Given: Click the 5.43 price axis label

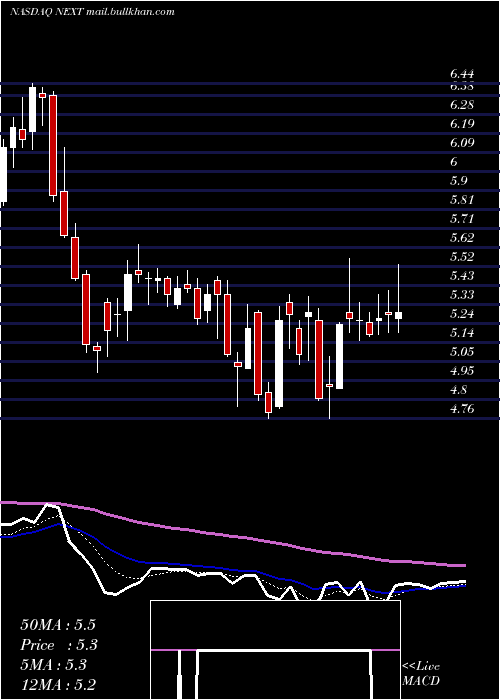Looking at the screenshot, I should [462, 276].
